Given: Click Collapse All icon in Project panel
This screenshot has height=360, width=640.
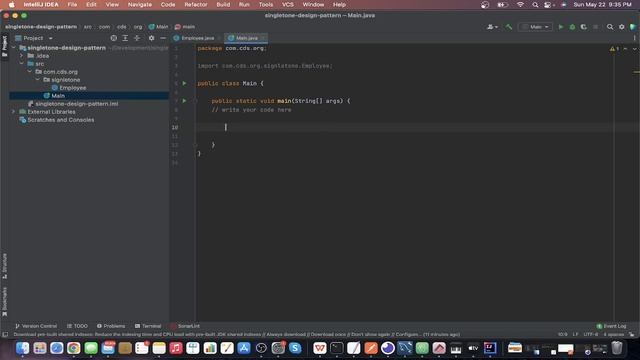Looking at the screenshot, I should (137, 38).
